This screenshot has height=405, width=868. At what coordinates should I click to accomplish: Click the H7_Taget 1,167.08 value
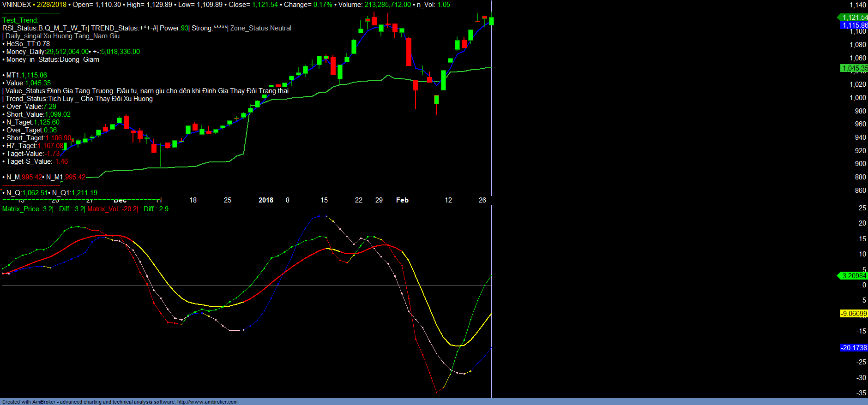coord(50,146)
